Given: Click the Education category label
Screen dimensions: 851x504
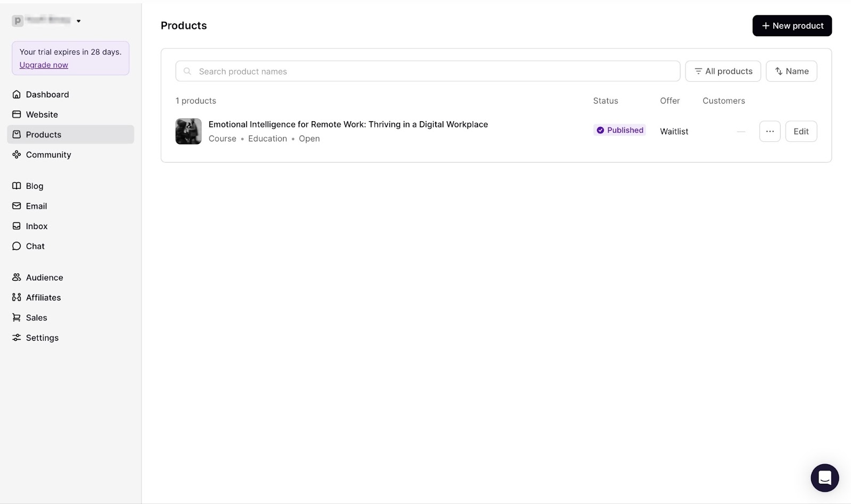Looking at the screenshot, I should click(x=268, y=139).
